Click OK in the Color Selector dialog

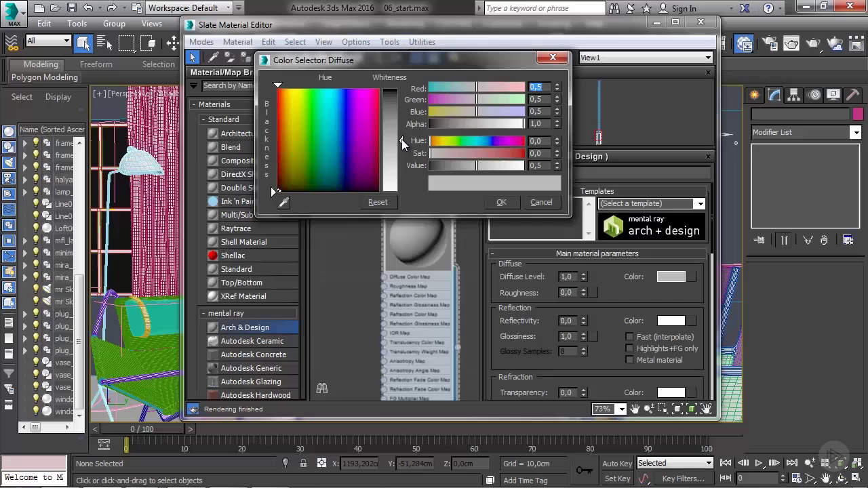click(501, 202)
